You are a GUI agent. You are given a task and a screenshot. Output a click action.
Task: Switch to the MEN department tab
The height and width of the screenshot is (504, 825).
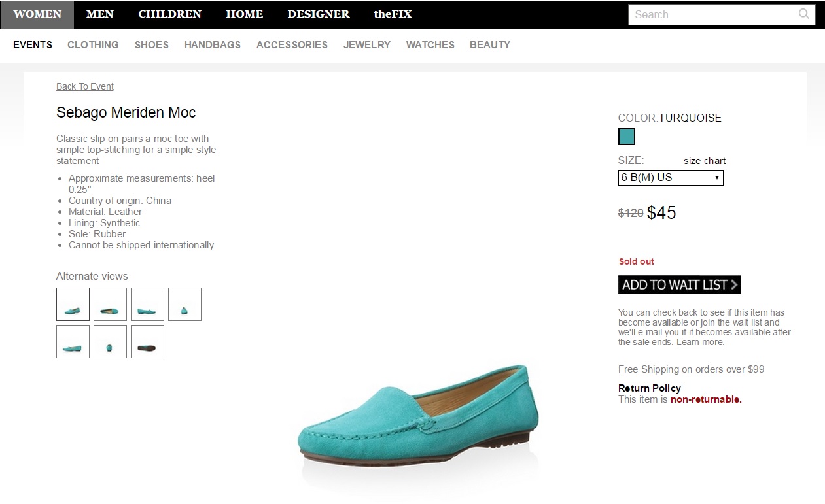tap(99, 14)
